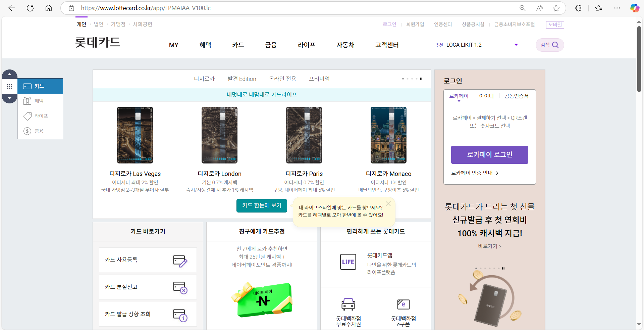Select 금융 in the side quick menu

click(x=40, y=131)
